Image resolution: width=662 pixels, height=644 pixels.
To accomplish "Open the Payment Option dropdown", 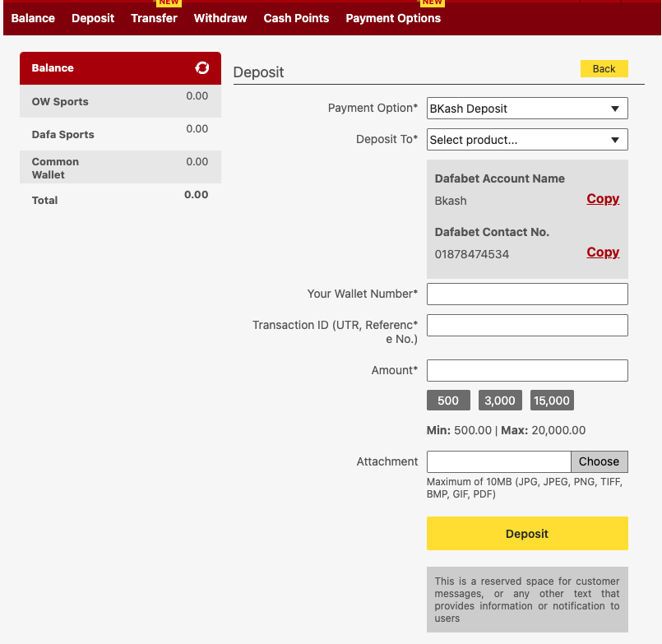I will click(x=527, y=109).
